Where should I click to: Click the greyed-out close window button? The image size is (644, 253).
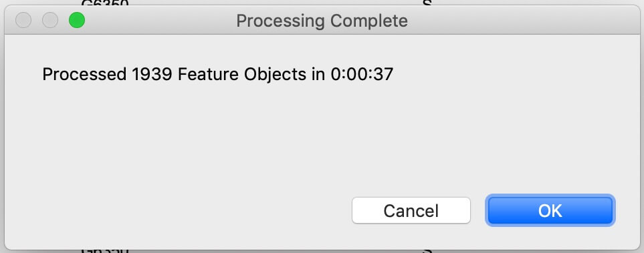pos(23,20)
